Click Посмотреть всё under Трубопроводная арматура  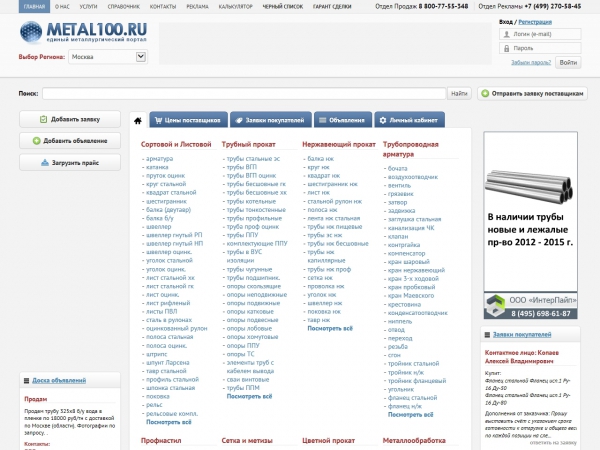[411, 414]
